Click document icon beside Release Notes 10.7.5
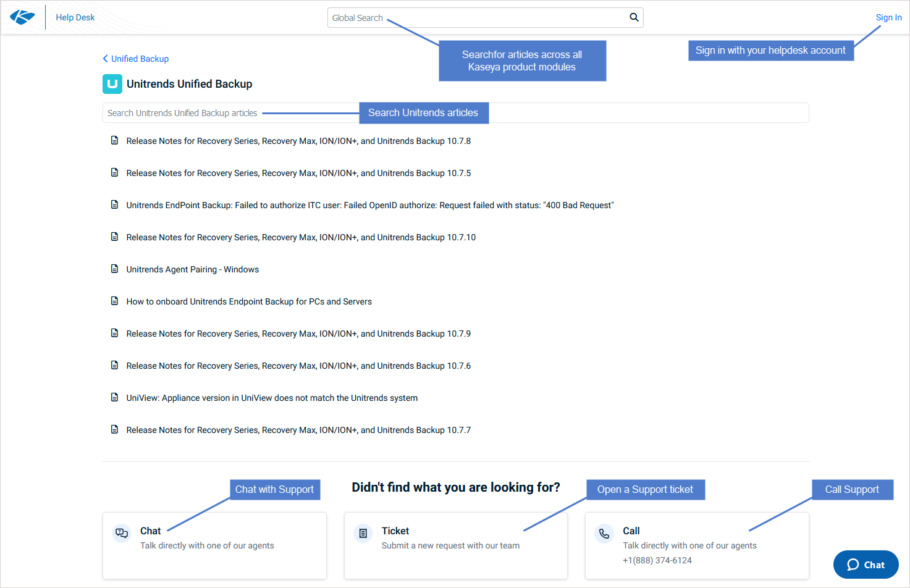The image size is (910, 588). (x=114, y=172)
